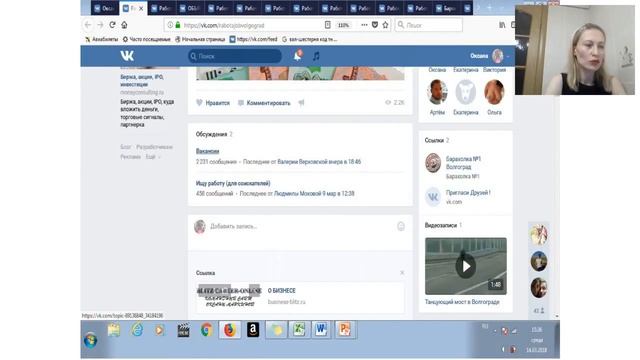The width and height of the screenshot is (640, 360).
Task: Open the Реклама footer link
Action: [x=130, y=157]
